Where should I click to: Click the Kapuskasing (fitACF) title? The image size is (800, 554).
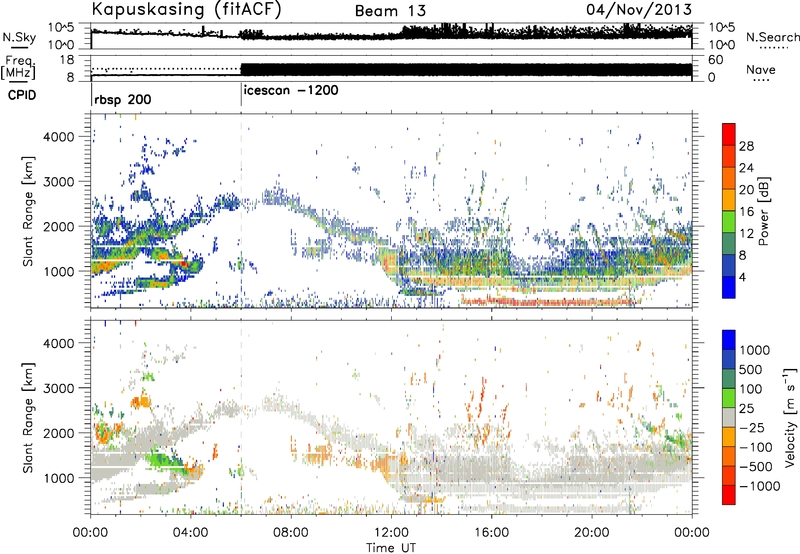tap(186, 9)
